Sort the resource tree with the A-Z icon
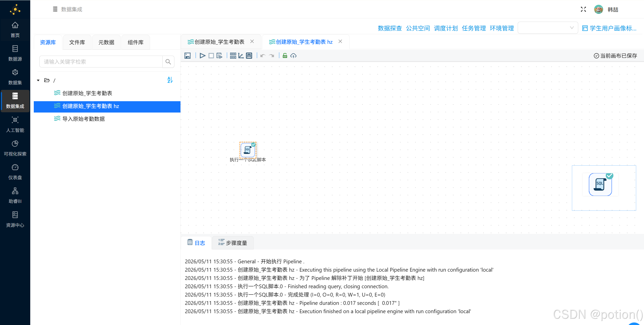 click(x=170, y=80)
